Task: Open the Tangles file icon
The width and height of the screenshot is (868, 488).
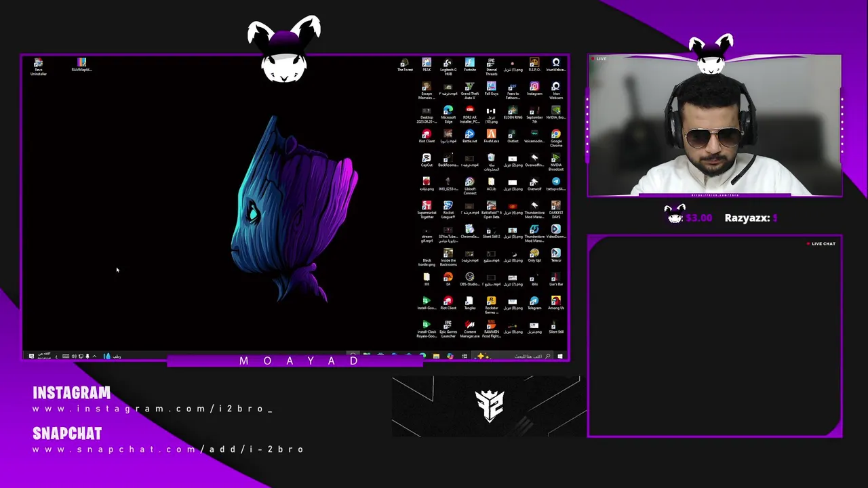Action: click(x=469, y=302)
